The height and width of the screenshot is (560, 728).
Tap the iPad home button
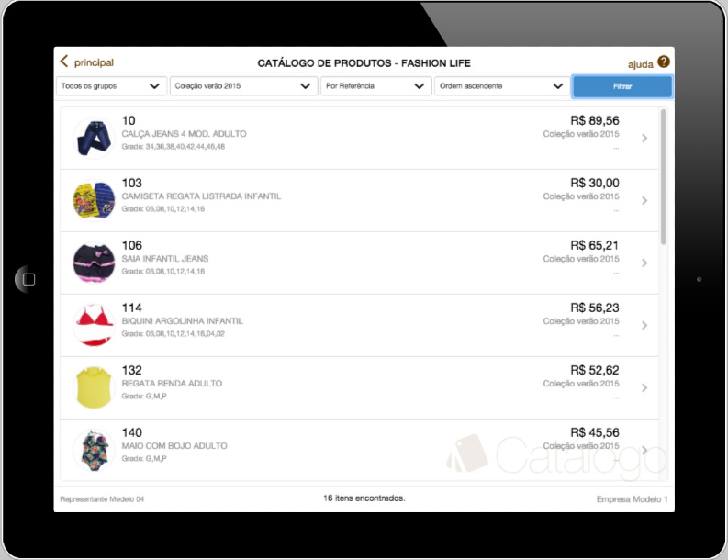click(x=28, y=279)
